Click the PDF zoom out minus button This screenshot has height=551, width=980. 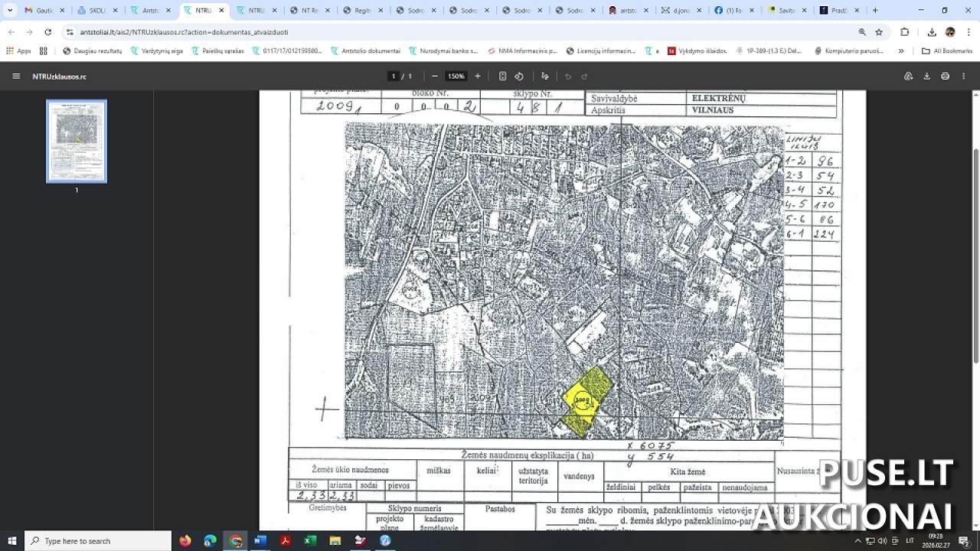coord(435,77)
